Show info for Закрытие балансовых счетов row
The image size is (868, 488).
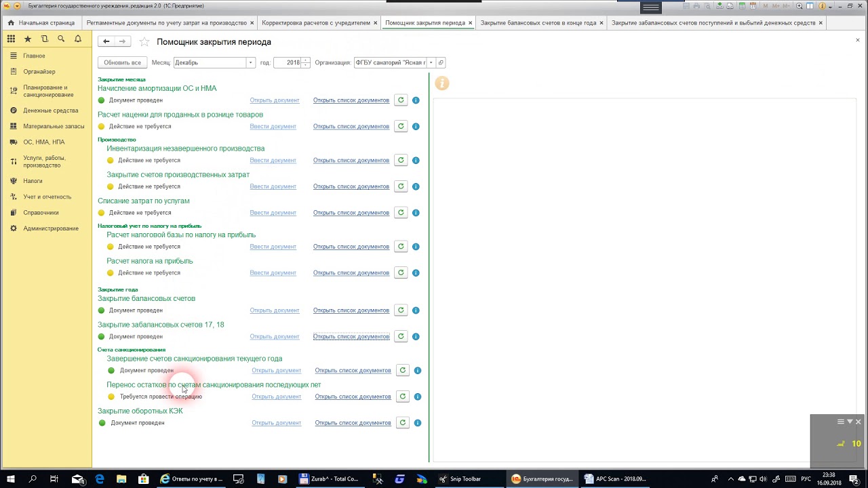pos(416,310)
